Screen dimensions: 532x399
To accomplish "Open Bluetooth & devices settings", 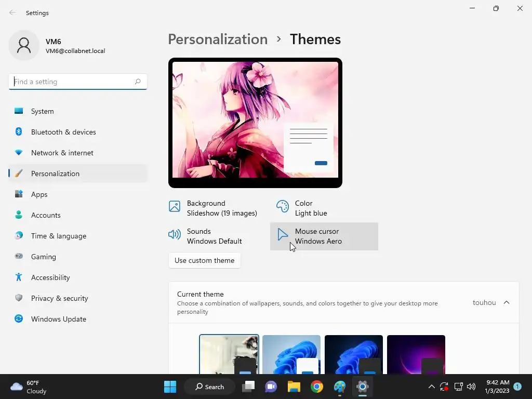I will pos(78,132).
